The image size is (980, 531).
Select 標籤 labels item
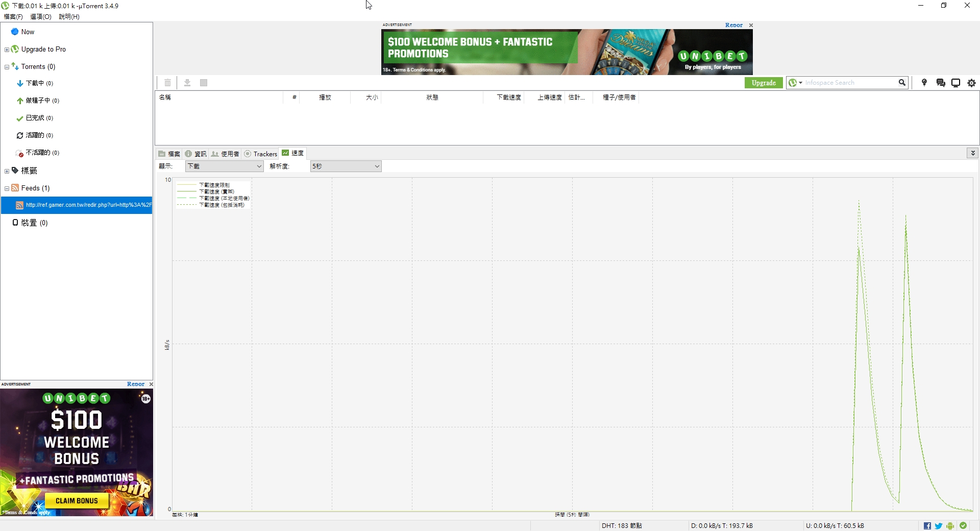tap(29, 171)
